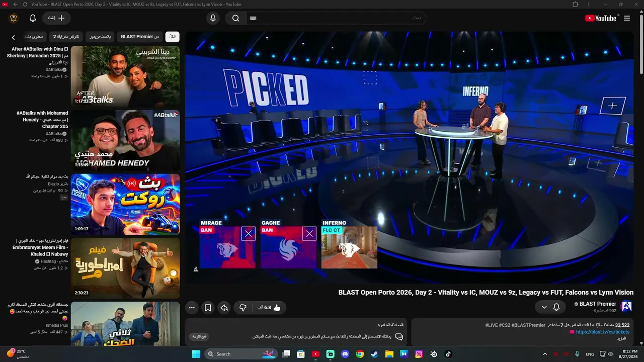644x362 pixels.
Task: Go to YouTube home via logo
Action: (x=600, y=18)
